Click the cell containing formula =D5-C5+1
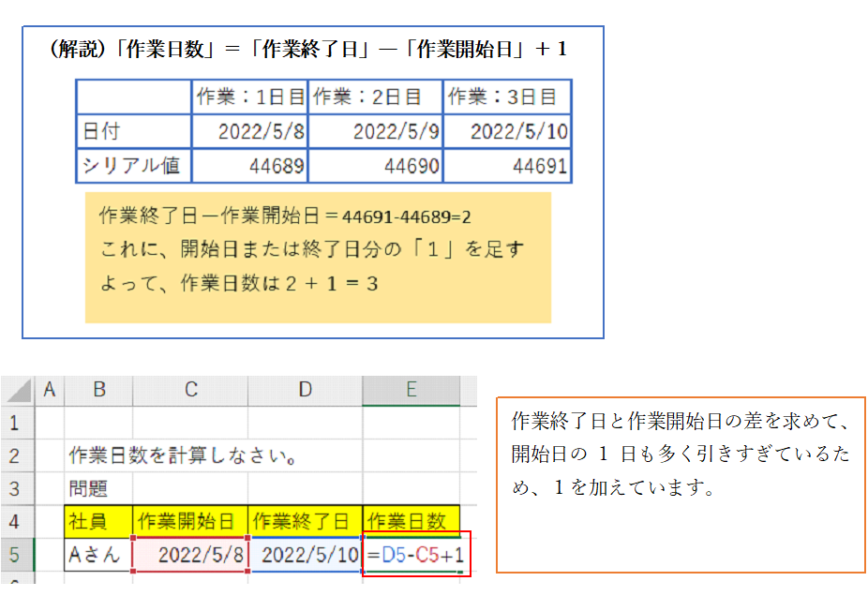Image resolution: width=868 pixels, height=596 pixels. [415, 554]
